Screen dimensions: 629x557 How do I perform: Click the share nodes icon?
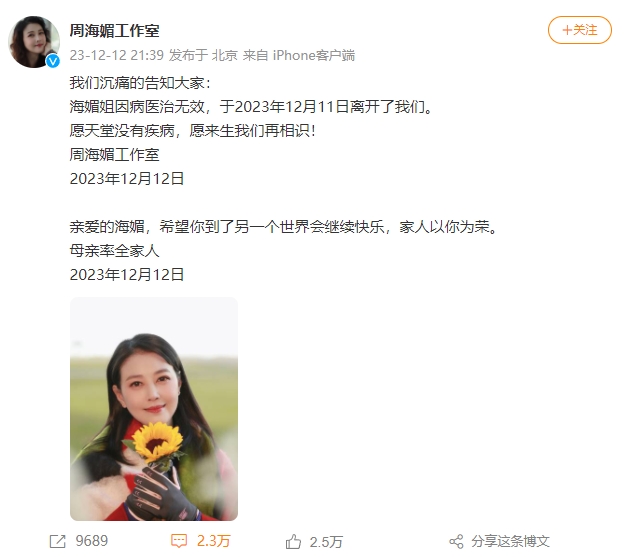pyautogui.click(x=456, y=541)
